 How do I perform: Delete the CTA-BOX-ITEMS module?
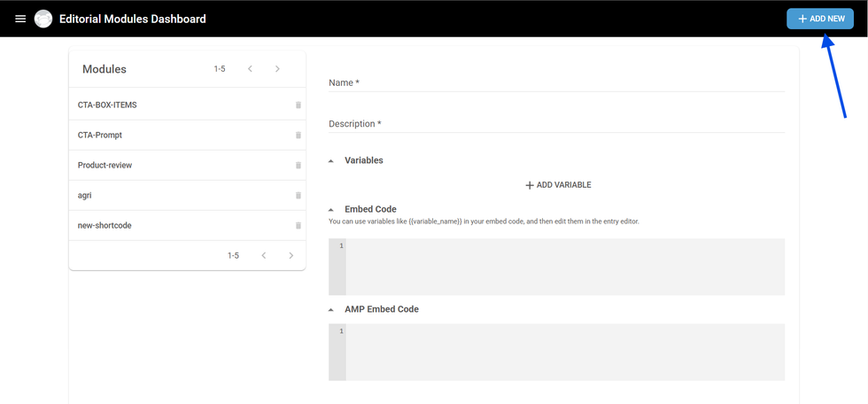click(298, 105)
